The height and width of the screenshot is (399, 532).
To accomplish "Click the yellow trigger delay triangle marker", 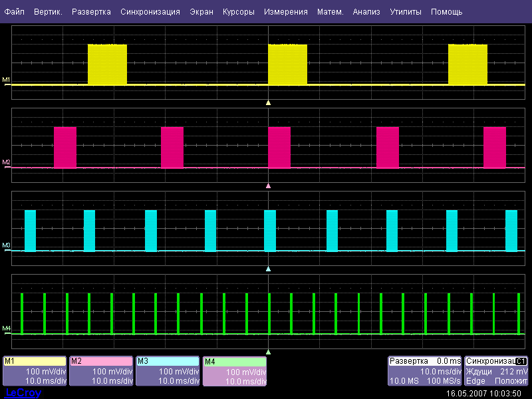I will [x=268, y=103].
